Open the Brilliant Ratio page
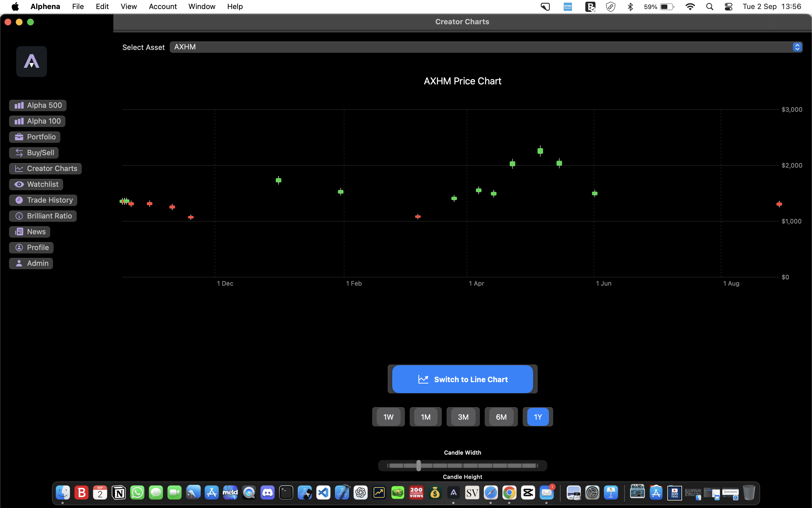 pos(43,216)
